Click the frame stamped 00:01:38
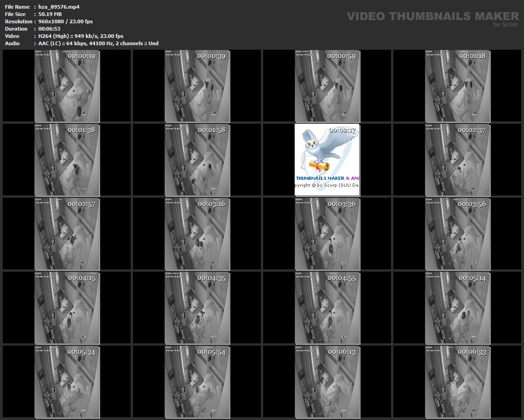The width and height of the screenshot is (524, 420). [x=67, y=160]
